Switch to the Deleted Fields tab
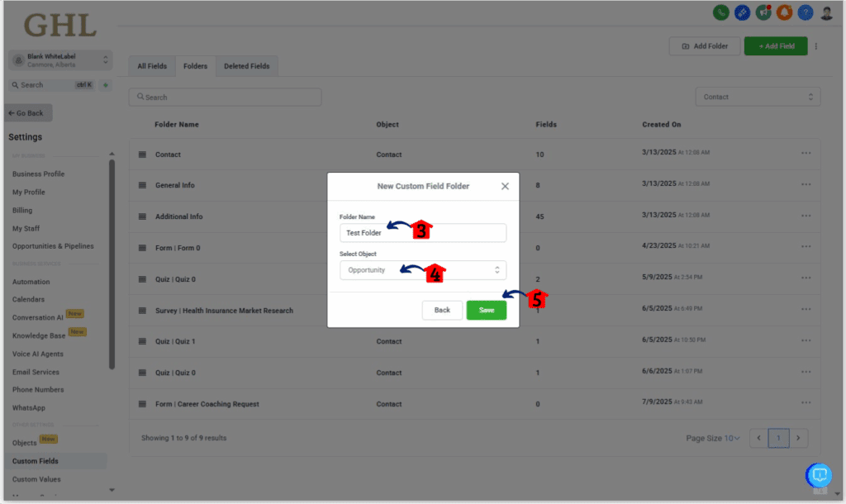846x504 pixels. [x=246, y=66]
